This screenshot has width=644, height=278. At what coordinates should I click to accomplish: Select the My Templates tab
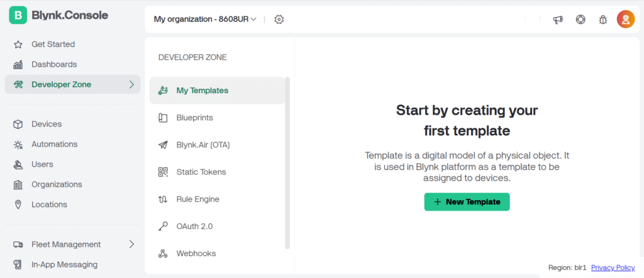[217, 91]
